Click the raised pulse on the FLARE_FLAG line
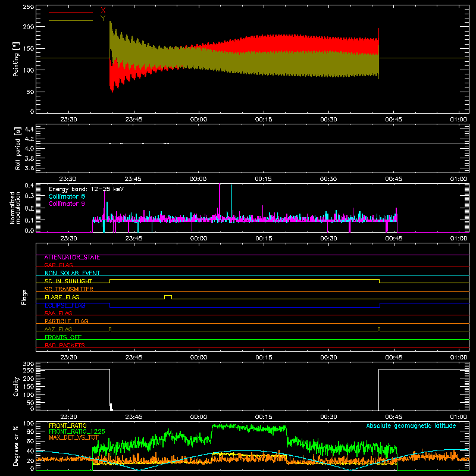Screen dimensions: 476x476 (168, 297)
